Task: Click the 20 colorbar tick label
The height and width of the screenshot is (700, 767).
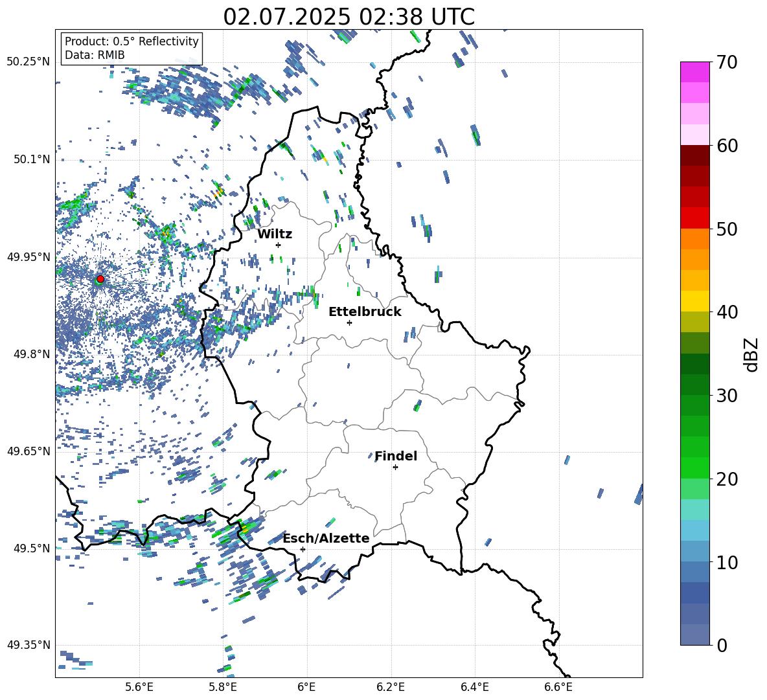Action: click(727, 479)
